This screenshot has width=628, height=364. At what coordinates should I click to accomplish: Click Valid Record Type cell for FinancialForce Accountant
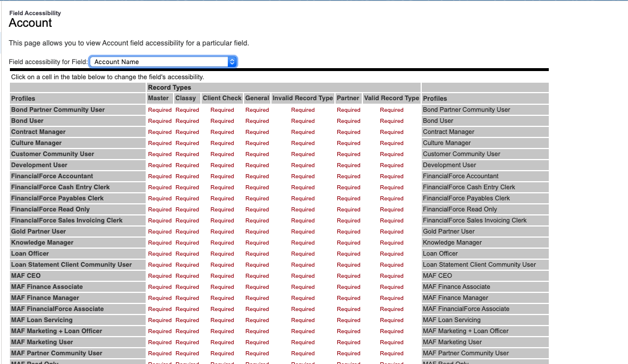(391, 176)
